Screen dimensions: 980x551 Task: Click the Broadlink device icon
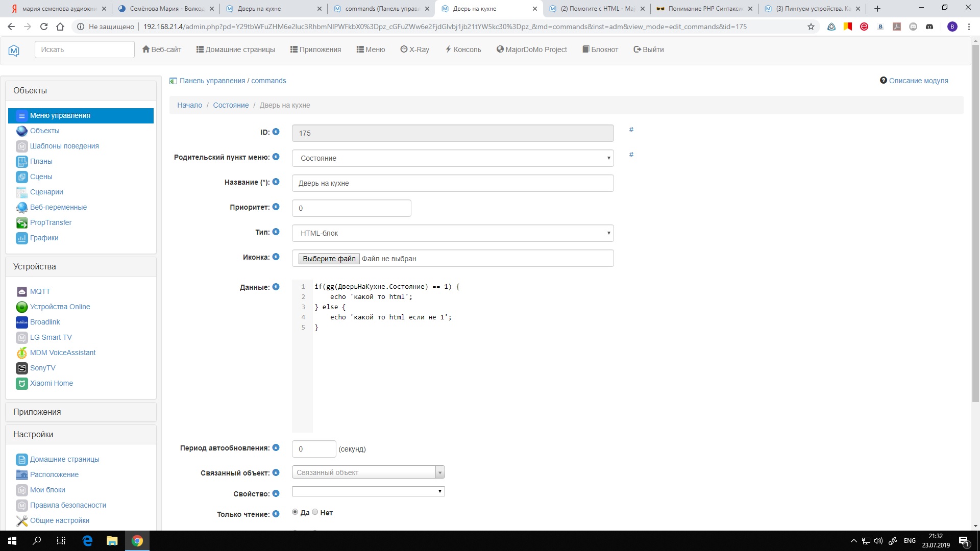(21, 322)
